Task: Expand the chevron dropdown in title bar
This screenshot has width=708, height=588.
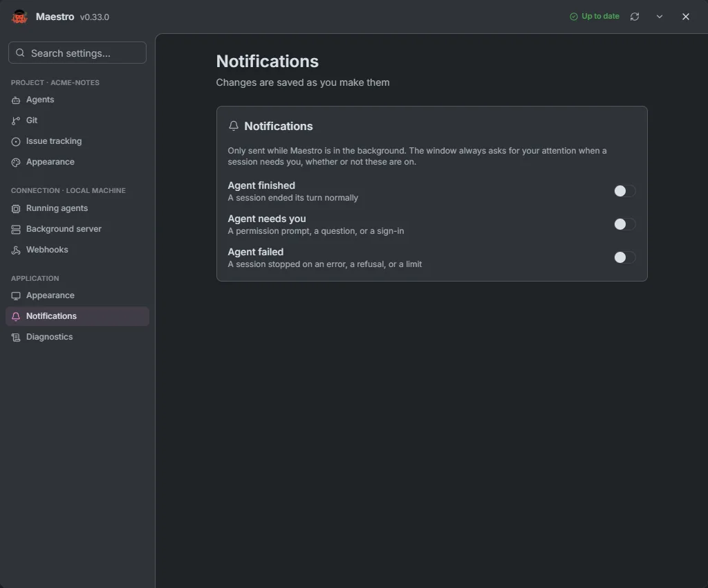Action: coord(659,17)
